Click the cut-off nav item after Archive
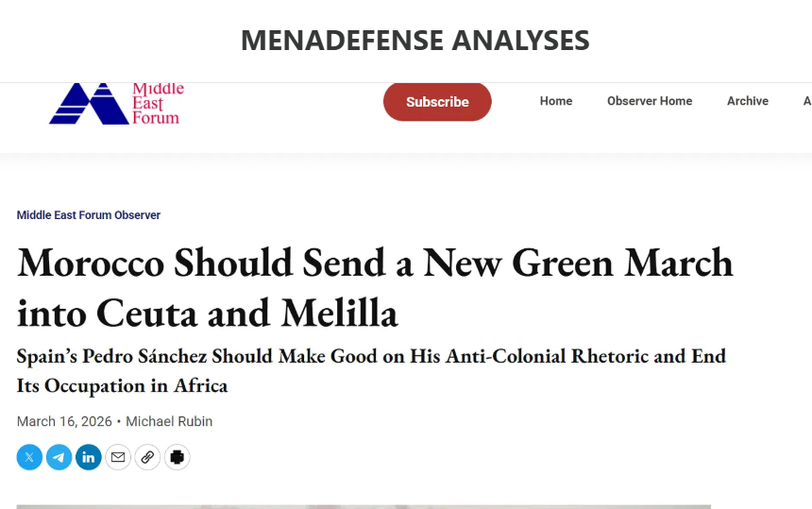812x509 pixels. pyautogui.click(x=806, y=101)
